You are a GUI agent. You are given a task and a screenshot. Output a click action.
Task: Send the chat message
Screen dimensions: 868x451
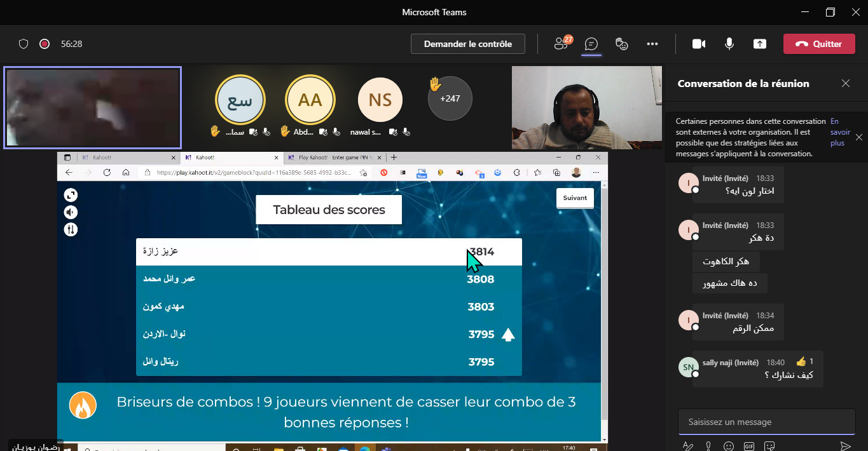(845, 446)
